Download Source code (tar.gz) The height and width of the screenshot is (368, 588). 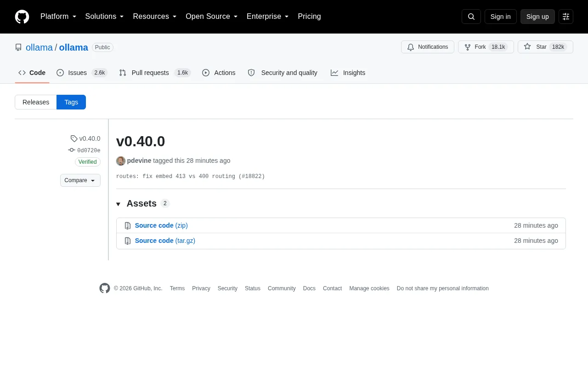pyautogui.click(x=165, y=241)
